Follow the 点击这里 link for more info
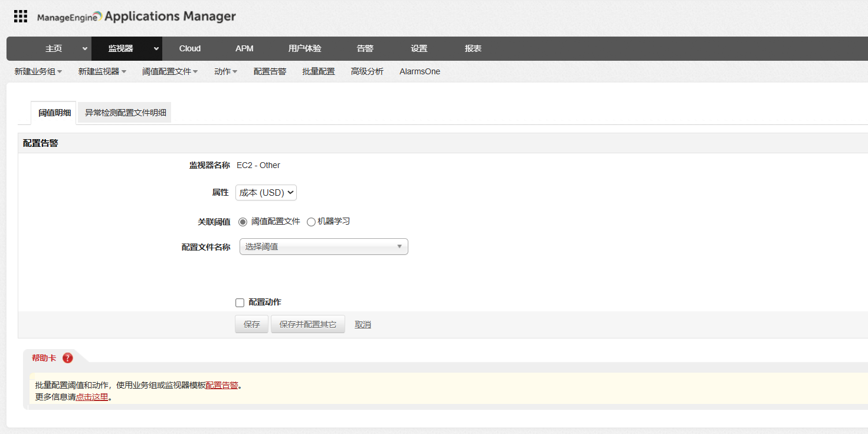This screenshot has width=868, height=434. click(92, 397)
